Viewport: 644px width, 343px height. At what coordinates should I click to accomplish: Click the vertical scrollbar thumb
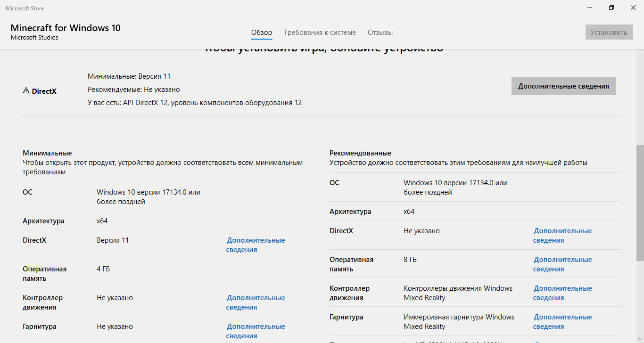(640, 203)
